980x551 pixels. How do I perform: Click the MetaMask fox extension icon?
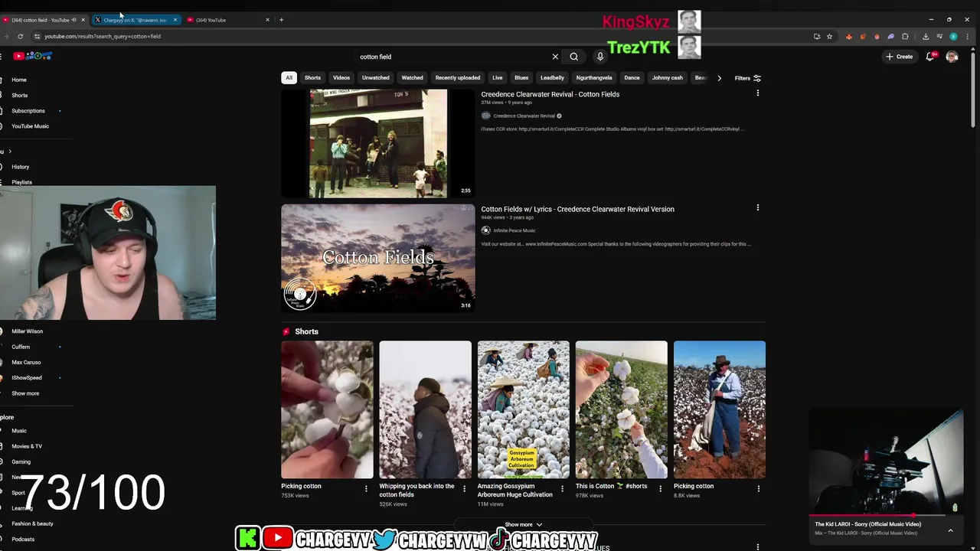849,36
